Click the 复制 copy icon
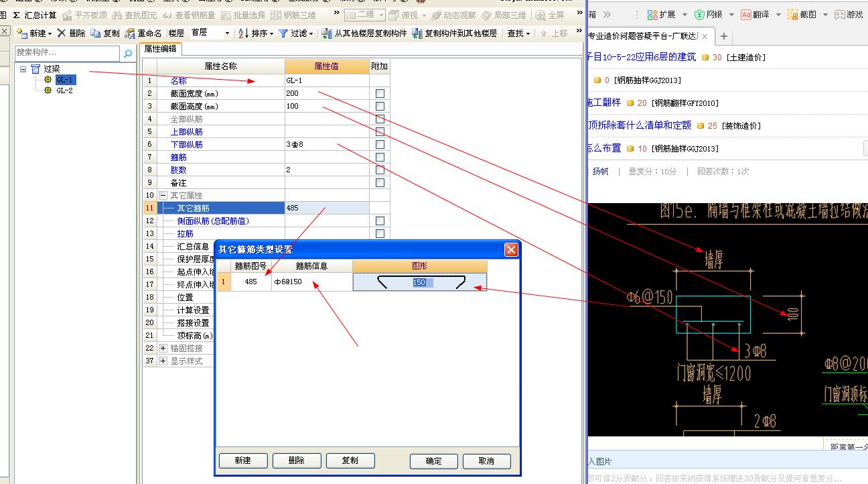 96,33
